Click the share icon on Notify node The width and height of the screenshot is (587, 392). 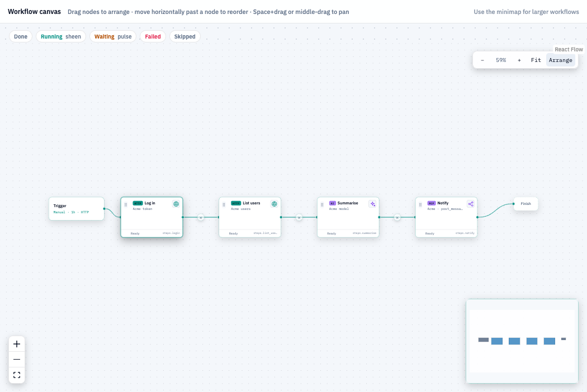click(471, 204)
